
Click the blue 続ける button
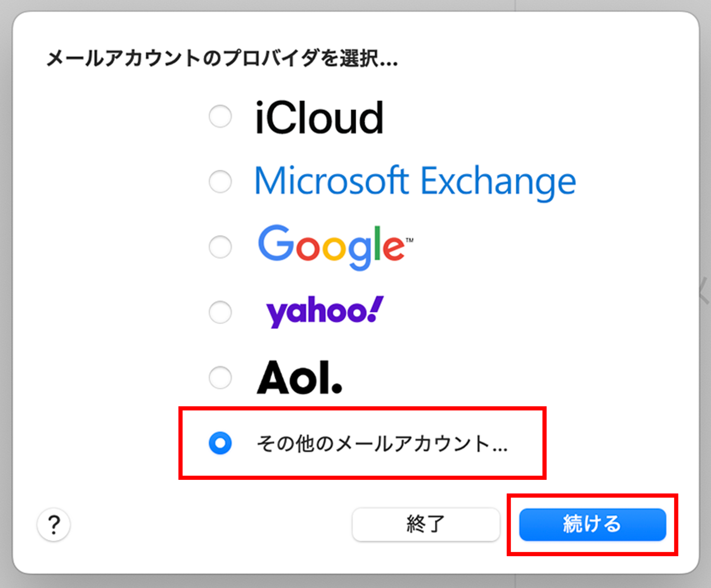click(592, 524)
